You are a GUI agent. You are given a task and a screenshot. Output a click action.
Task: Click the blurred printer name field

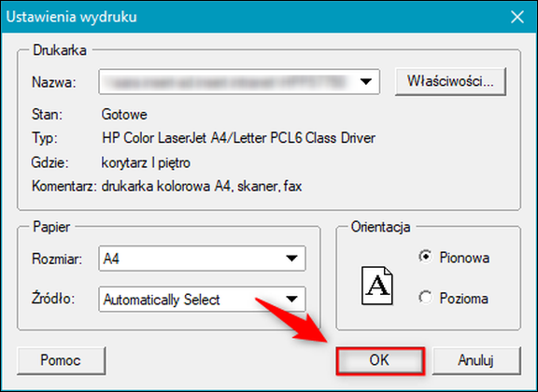click(x=239, y=81)
